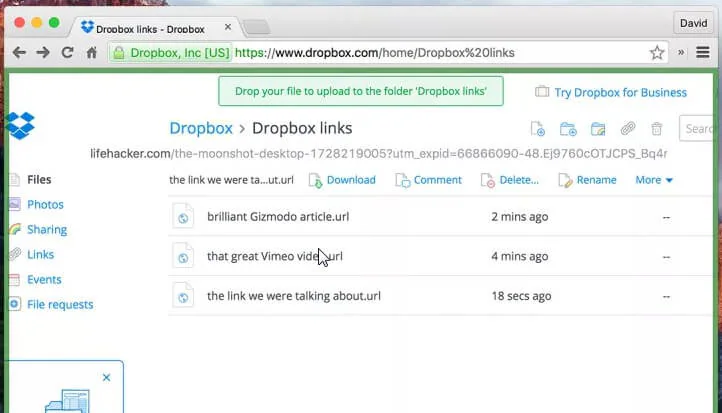
Task: Open a new tab button
Action: (256, 28)
